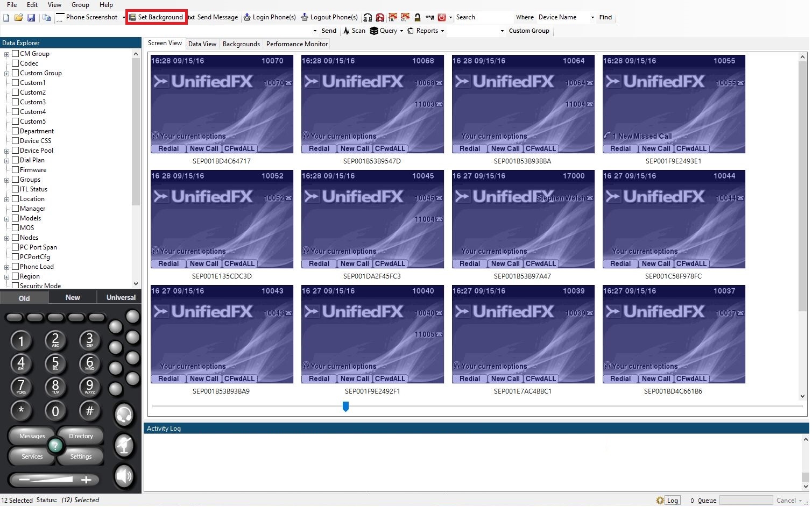Switch to the Performance Monitor tab
Screen dimensions: 812x507
[297, 44]
